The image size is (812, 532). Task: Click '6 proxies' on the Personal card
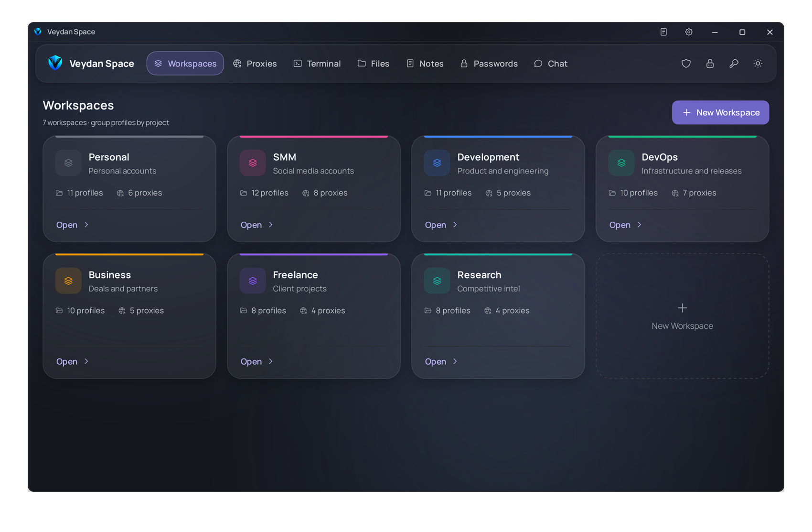click(x=145, y=193)
